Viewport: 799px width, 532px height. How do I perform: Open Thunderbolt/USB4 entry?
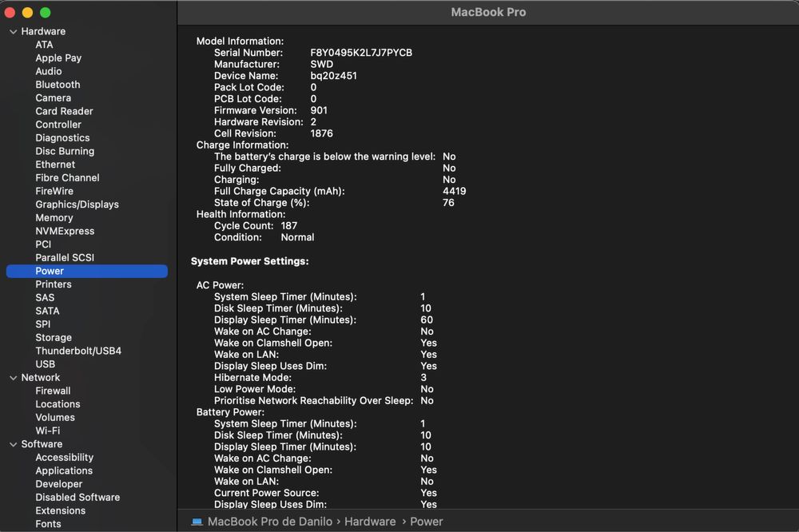point(78,351)
